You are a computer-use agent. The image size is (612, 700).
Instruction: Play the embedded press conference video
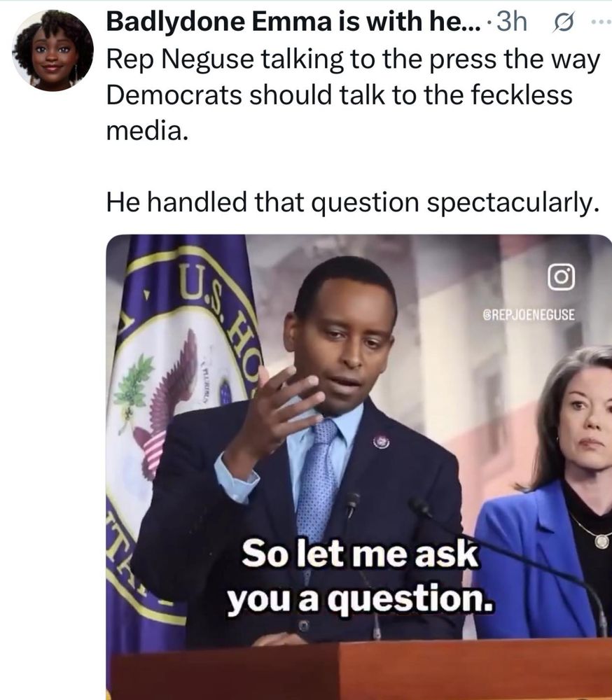[x=359, y=467]
